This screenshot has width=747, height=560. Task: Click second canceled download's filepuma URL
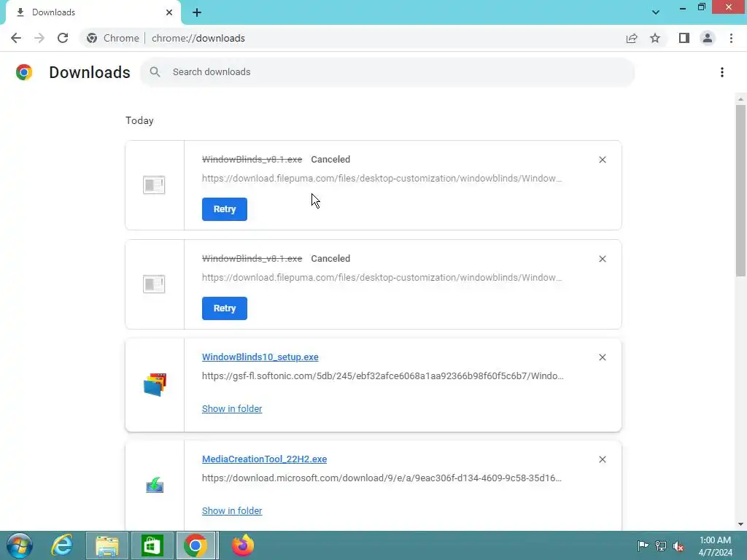click(x=382, y=277)
